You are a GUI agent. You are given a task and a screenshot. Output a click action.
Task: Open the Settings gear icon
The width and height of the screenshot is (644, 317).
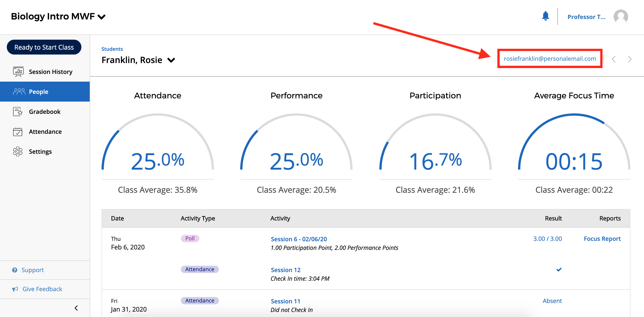click(17, 151)
